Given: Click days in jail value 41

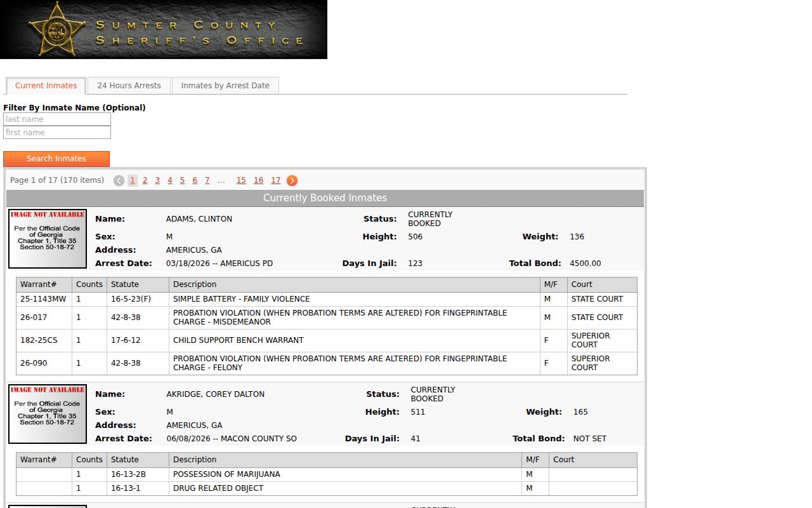Looking at the screenshot, I should coord(416,439).
